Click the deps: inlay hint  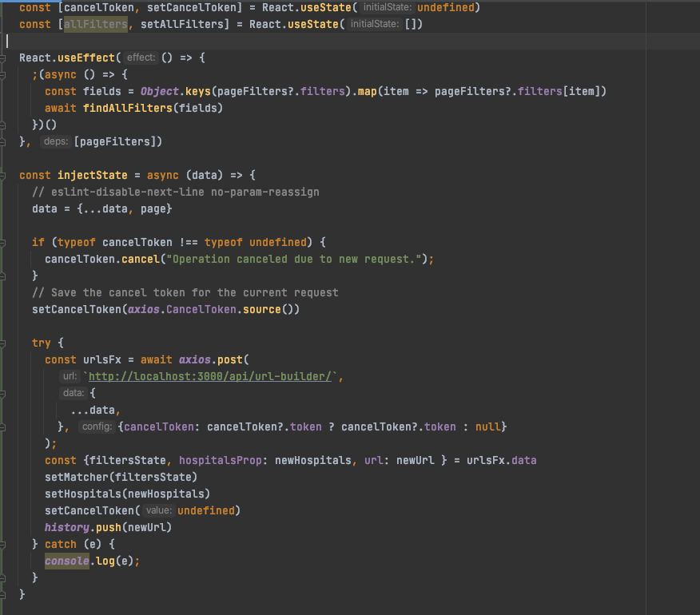(56, 141)
